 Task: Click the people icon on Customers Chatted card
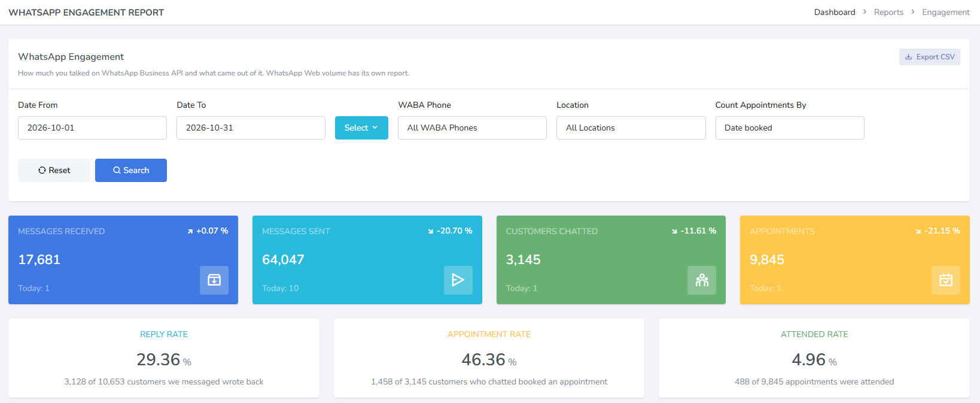702,280
